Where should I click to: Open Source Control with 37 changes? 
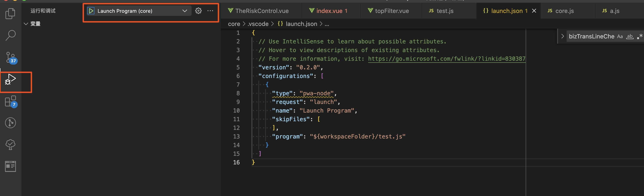[x=10, y=58]
